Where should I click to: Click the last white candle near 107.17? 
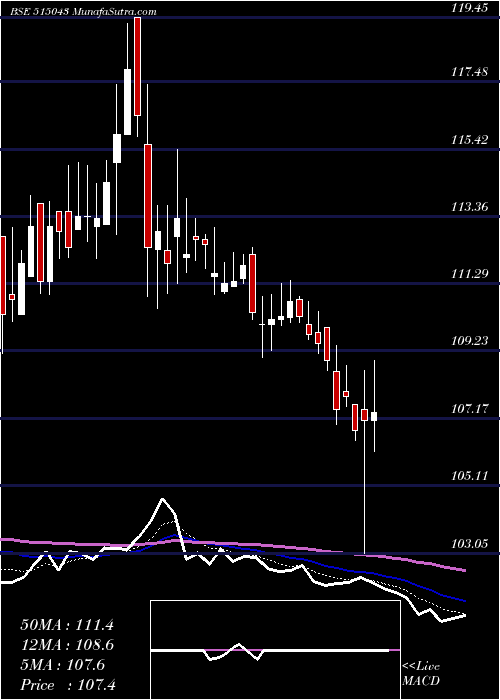[374, 417]
